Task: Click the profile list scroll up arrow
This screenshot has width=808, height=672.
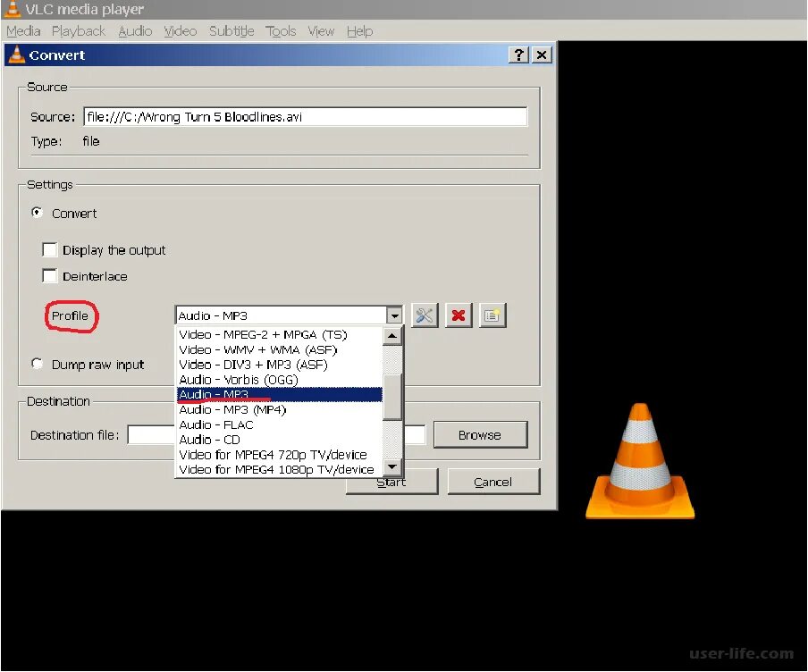Action: point(392,336)
